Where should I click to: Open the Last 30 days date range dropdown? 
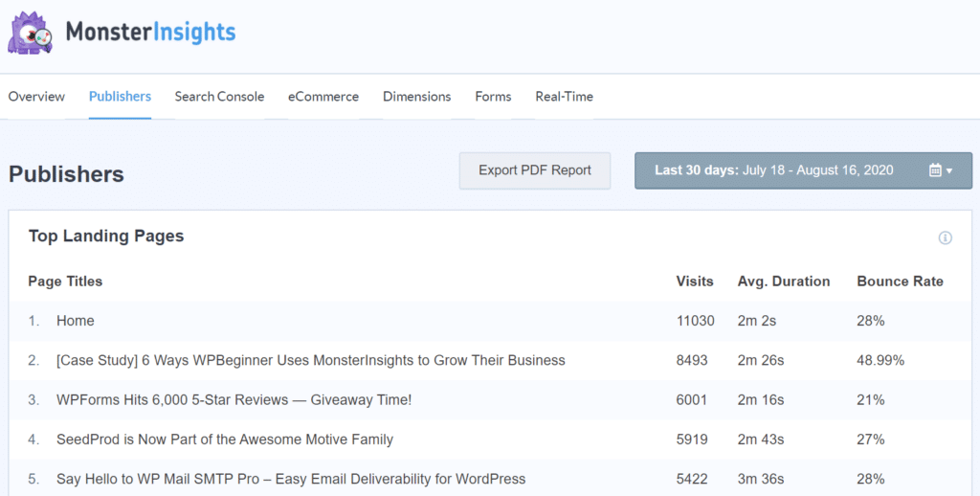tap(803, 170)
